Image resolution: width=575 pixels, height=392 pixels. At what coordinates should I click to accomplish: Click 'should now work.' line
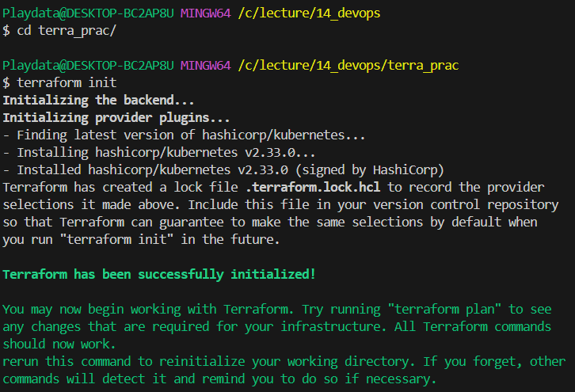pyautogui.click(x=59, y=344)
